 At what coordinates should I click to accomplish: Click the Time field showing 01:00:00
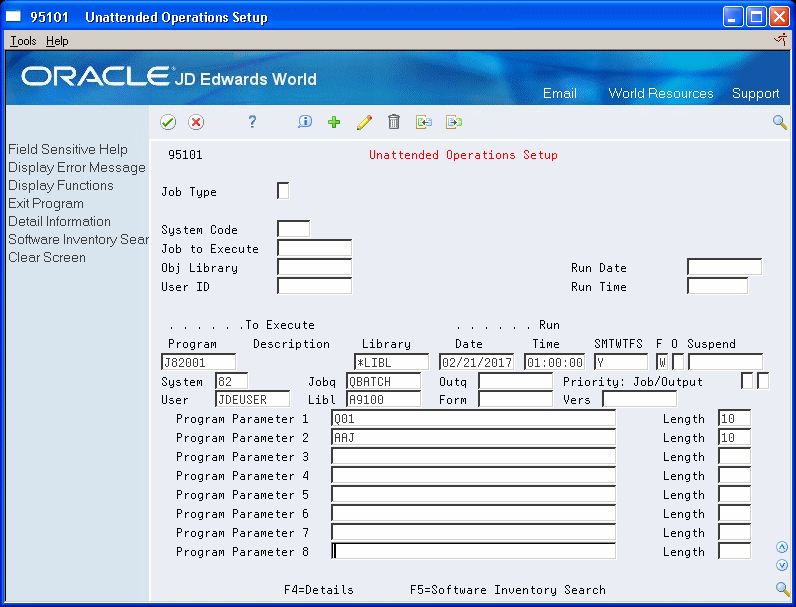pyautogui.click(x=554, y=362)
